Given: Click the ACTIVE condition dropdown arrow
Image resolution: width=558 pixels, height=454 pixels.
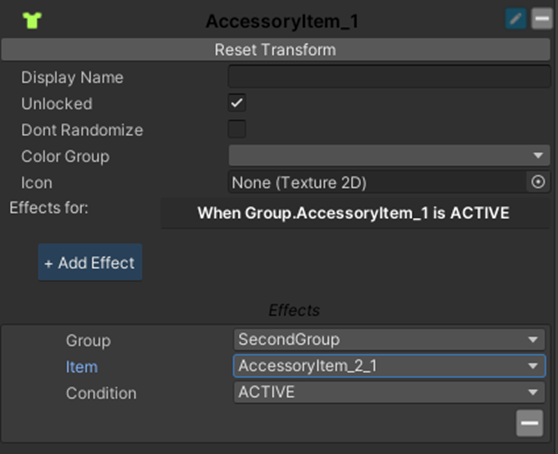Looking at the screenshot, I should tap(533, 392).
